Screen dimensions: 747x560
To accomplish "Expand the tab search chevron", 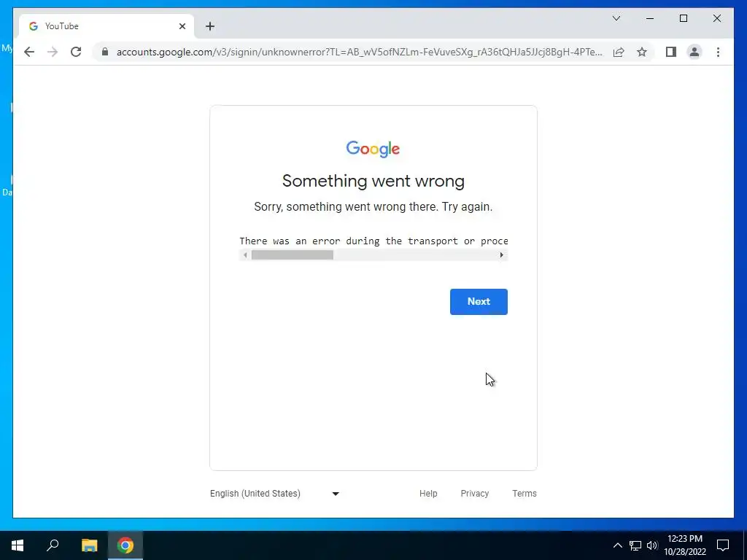I will pyautogui.click(x=616, y=18).
